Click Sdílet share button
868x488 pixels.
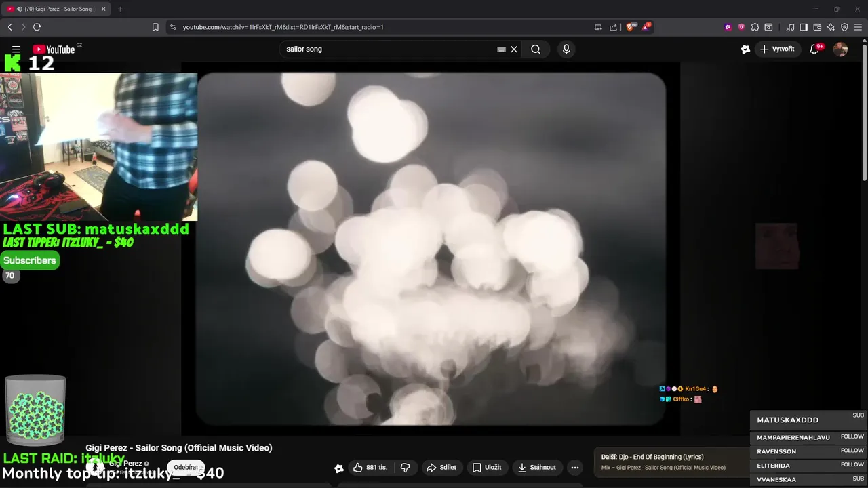pos(441,468)
